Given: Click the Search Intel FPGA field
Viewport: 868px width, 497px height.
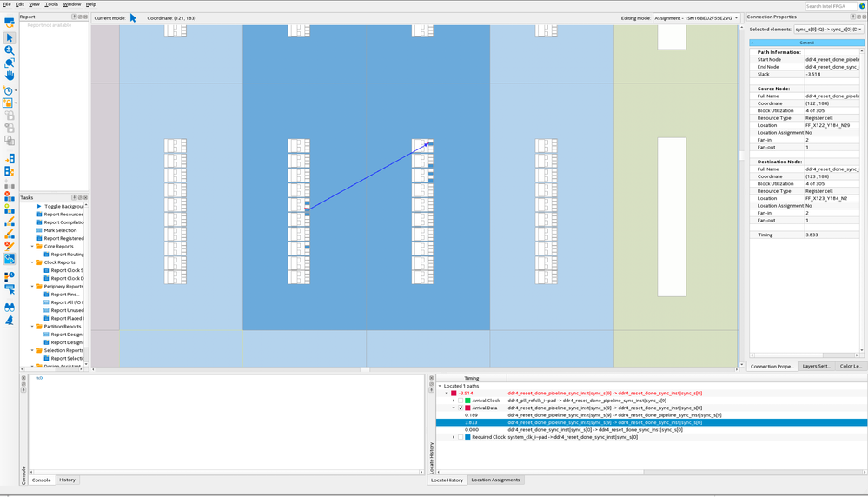Looking at the screenshot, I should (831, 6).
